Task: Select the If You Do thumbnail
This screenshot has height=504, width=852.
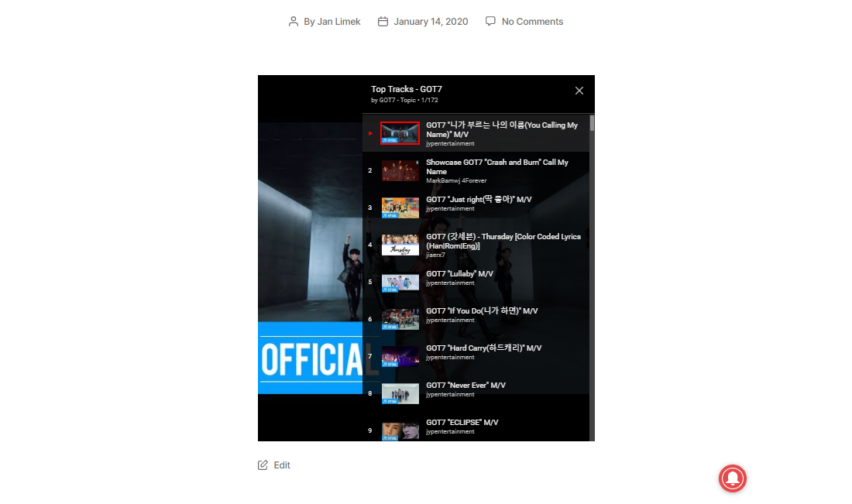Action: tap(400, 319)
